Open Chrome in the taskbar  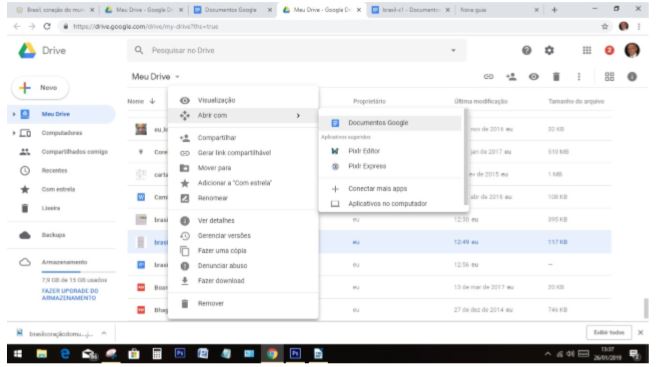tap(272, 354)
